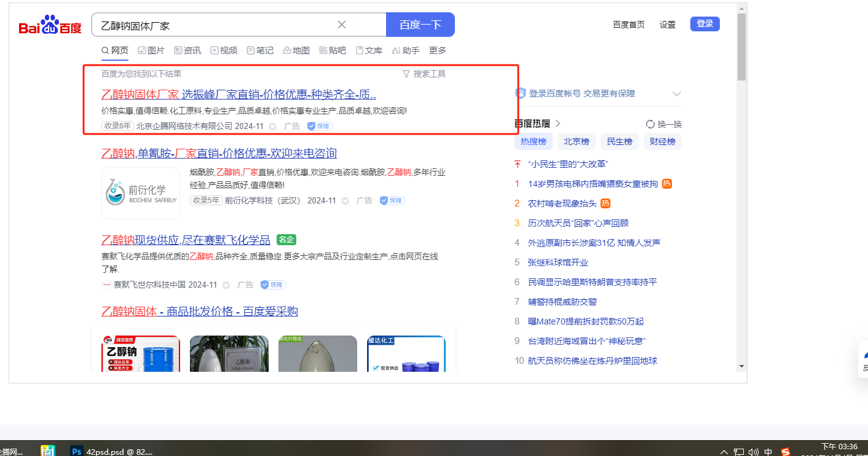
Task: Click the network icon in system tray
Action: click(739, 452)
